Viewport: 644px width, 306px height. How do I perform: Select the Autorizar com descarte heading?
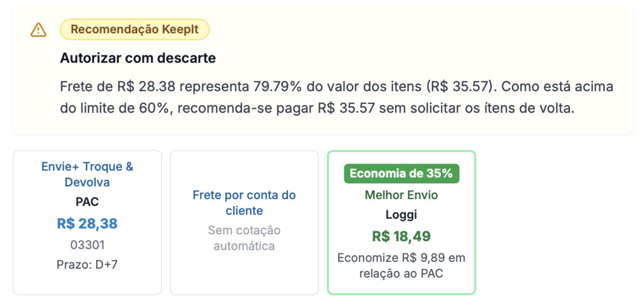tap(138, 58)
